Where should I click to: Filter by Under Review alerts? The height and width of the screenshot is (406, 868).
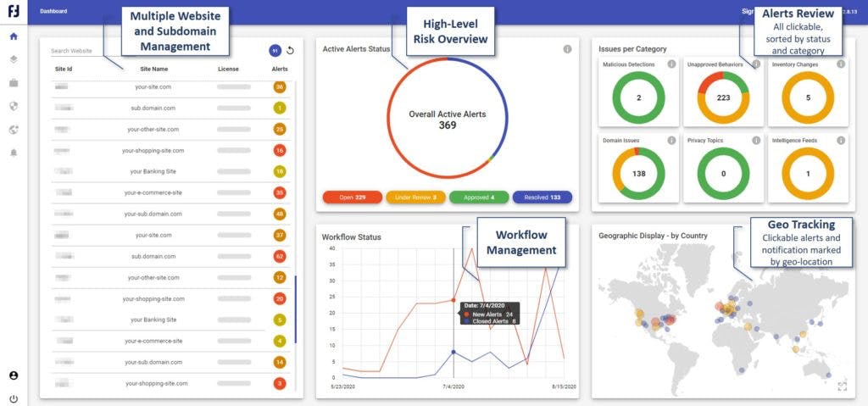[x=415, y=197]
